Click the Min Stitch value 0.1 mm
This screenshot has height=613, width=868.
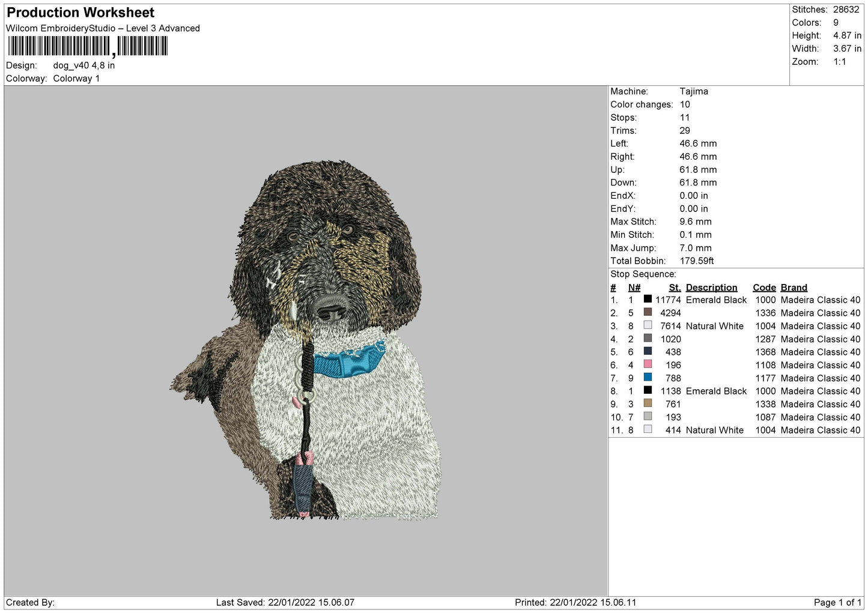click(696, 235)
